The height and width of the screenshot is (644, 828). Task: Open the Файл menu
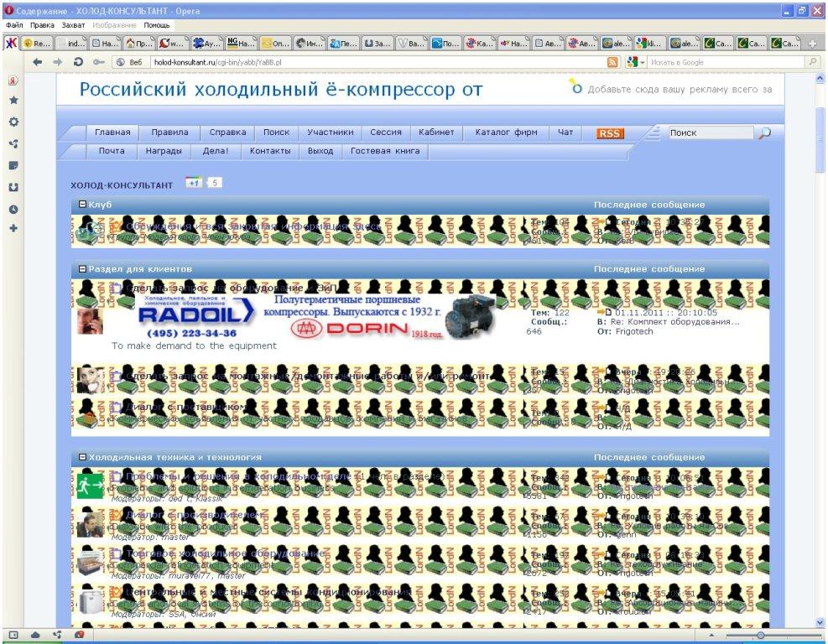(x=14, y=25)
